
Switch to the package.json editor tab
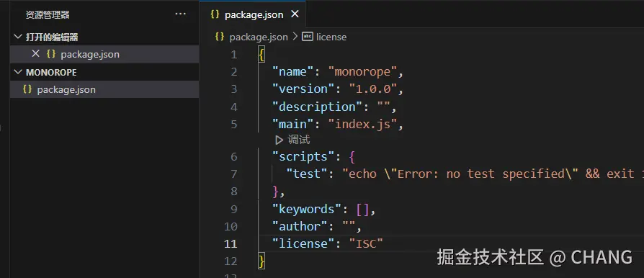(x=254, y=14)
